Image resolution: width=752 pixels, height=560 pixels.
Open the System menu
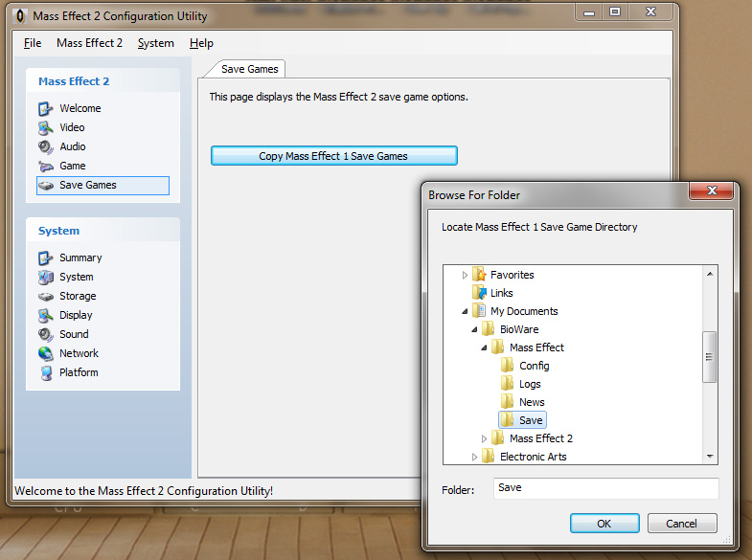pos(156,43)
